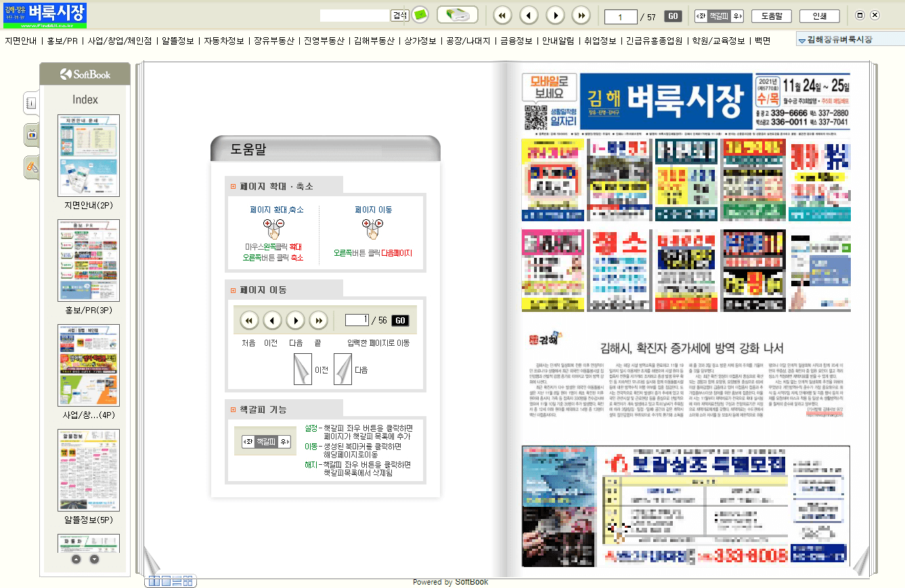Open the TV icon tab in the sidebar
The height and width of the screenshot is (588, 905).
coord(31,135)
